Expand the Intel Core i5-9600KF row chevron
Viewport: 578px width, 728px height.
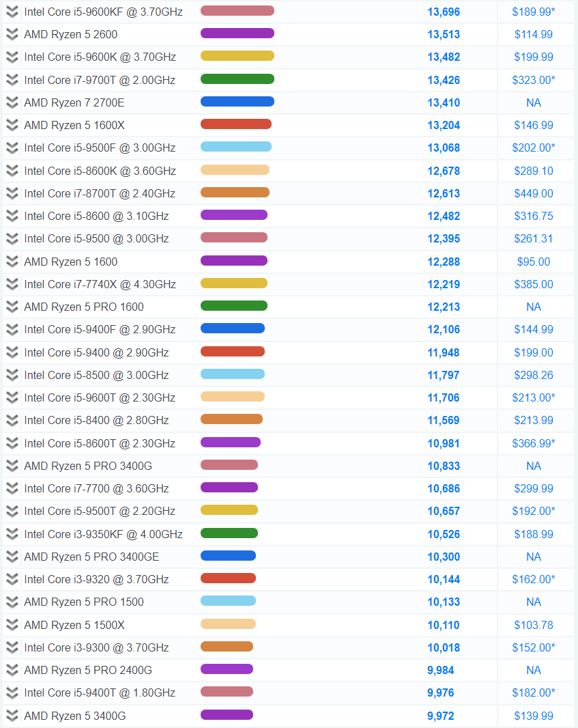12,12
